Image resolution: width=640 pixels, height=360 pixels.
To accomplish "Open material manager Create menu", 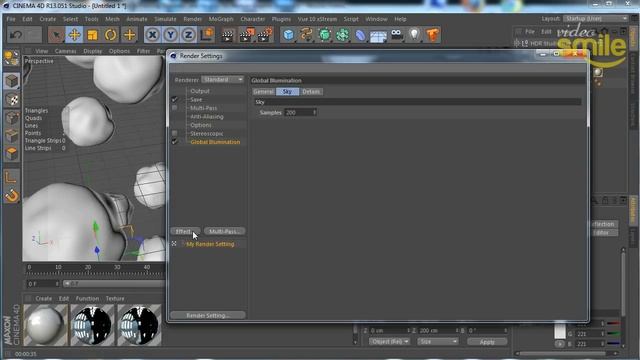I will 44,299.
